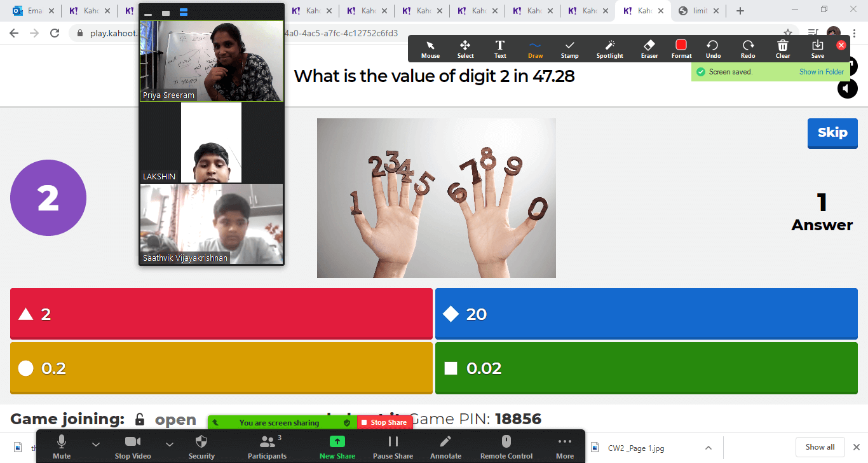Screen dimensions: 868x463
Task: Open the red Format color swatch
Action: coord(681,48)
